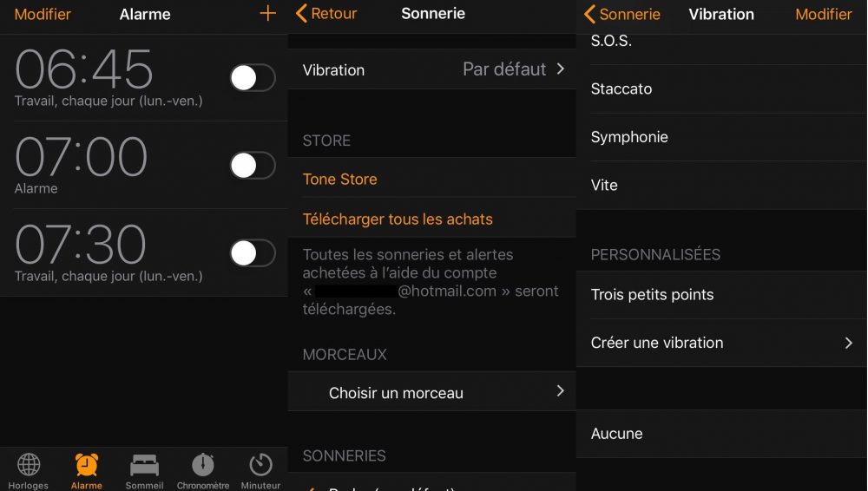Select the Staccato vibration pattern
868x491 pixels.
(722, 89)
